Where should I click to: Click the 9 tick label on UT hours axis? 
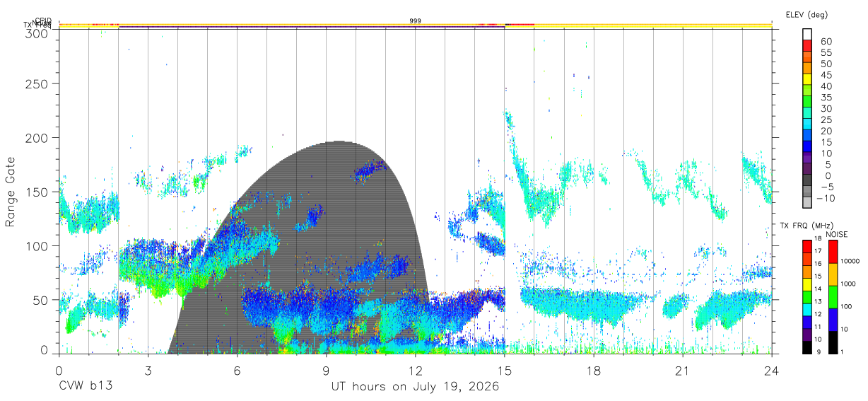coord(326,371)
